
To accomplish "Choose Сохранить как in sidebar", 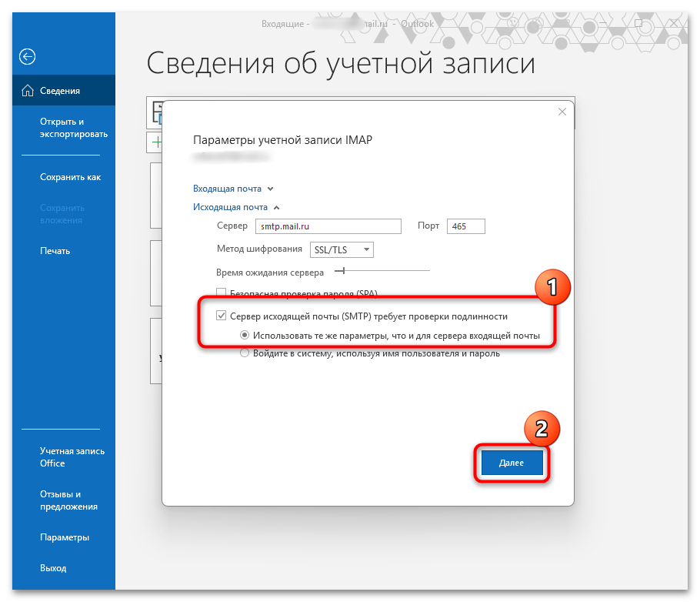I will click(x=70, y=177).
